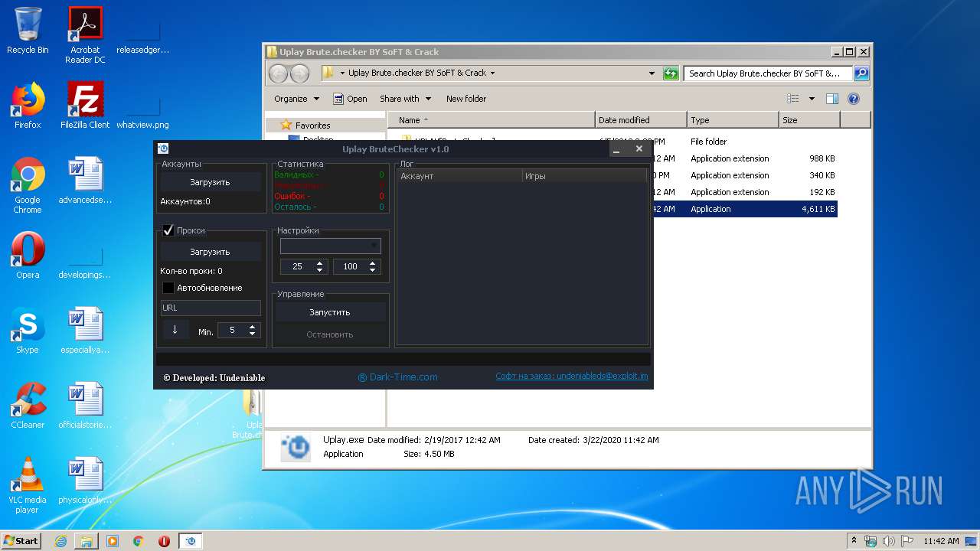The image size is (980, 551).
Task: Select the Acrobat Reader DC desktop shortcut
Action: (85, 35)
